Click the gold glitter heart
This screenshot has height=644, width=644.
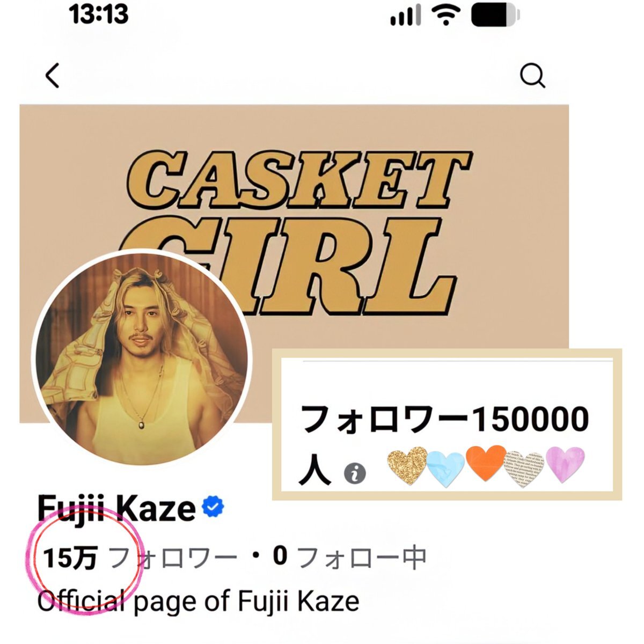tap(407, 465)
